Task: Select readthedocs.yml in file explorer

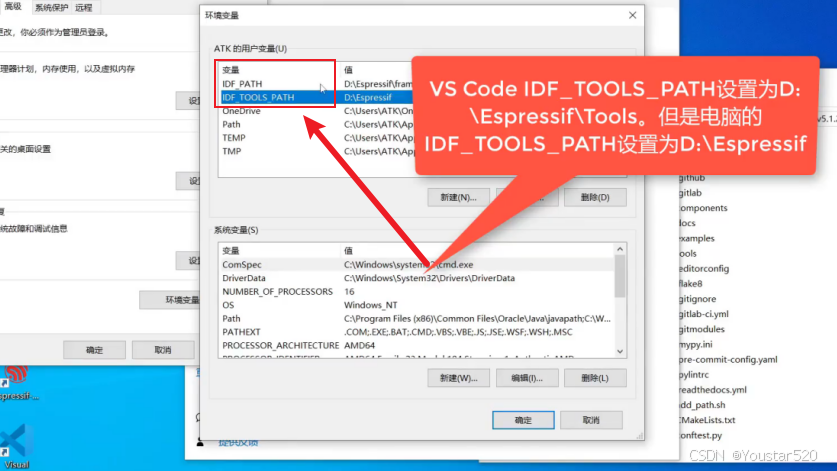Action: [x=713, y=390]
